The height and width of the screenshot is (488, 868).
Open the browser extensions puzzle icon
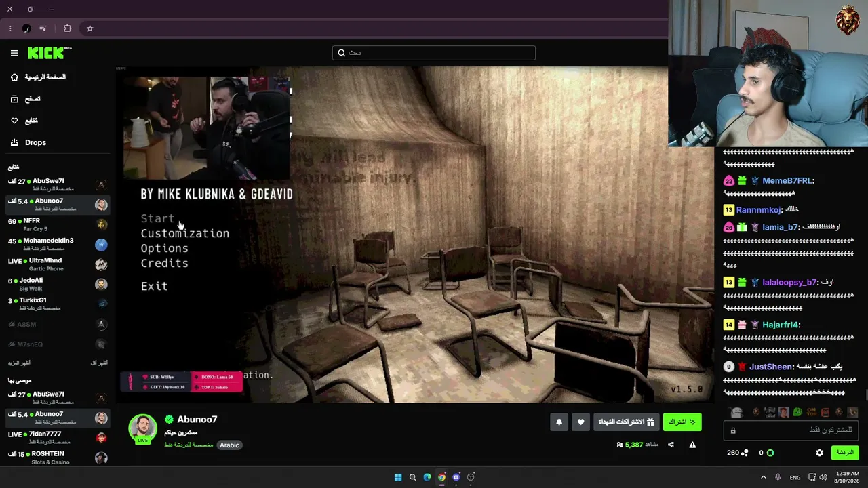[x=67, y=28]
